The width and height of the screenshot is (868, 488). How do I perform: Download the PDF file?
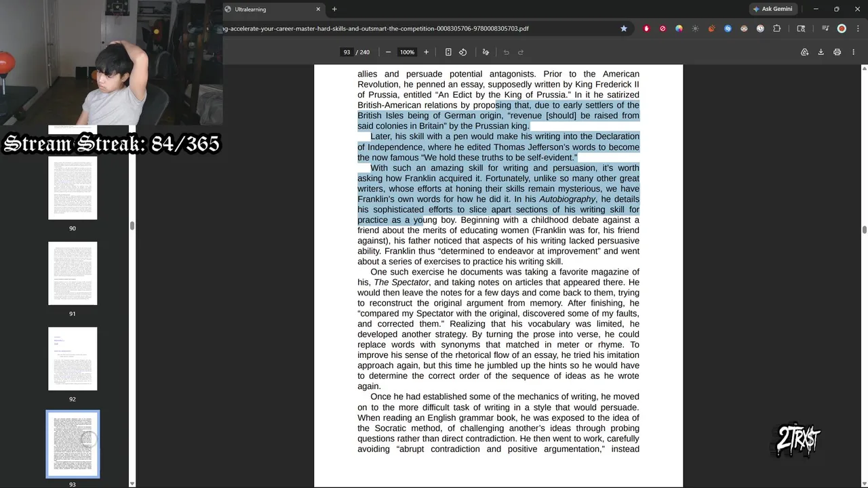pos(821,52)
